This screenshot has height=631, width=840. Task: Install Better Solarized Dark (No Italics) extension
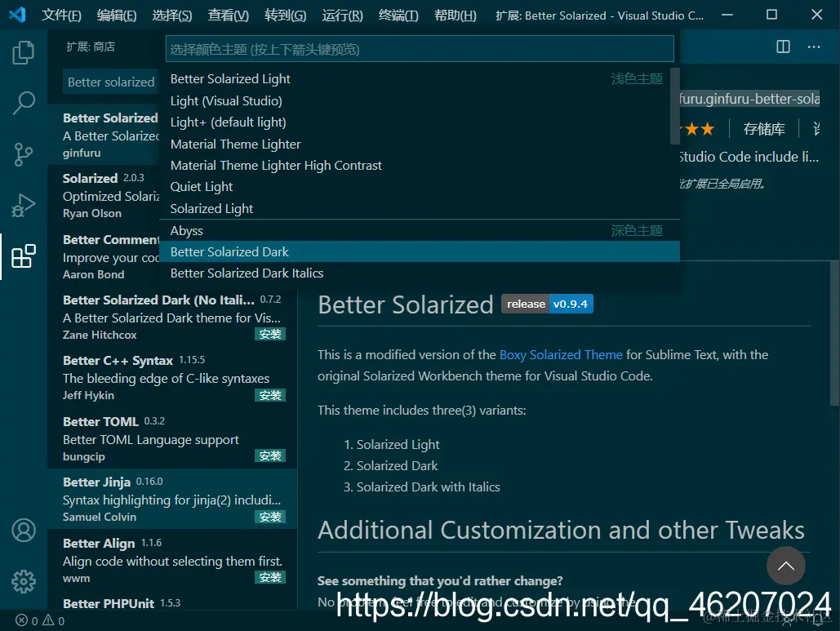[x=270, y=334]
